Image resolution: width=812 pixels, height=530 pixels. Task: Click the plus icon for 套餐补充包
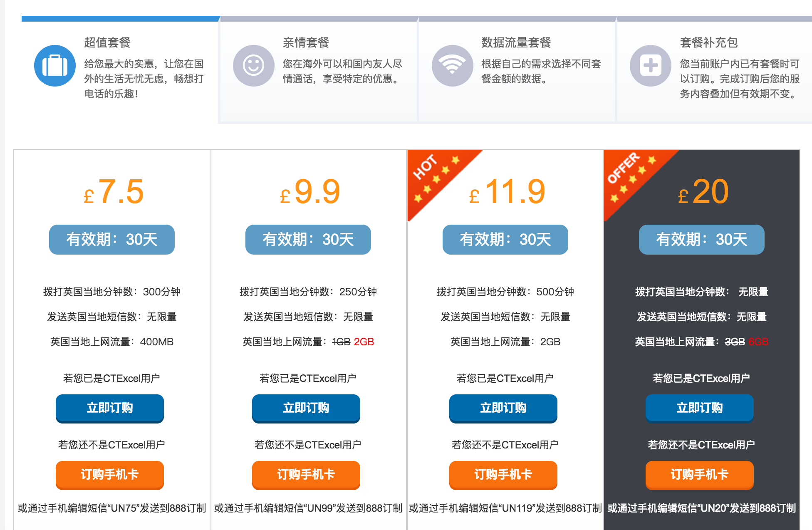tap(651, 66)
